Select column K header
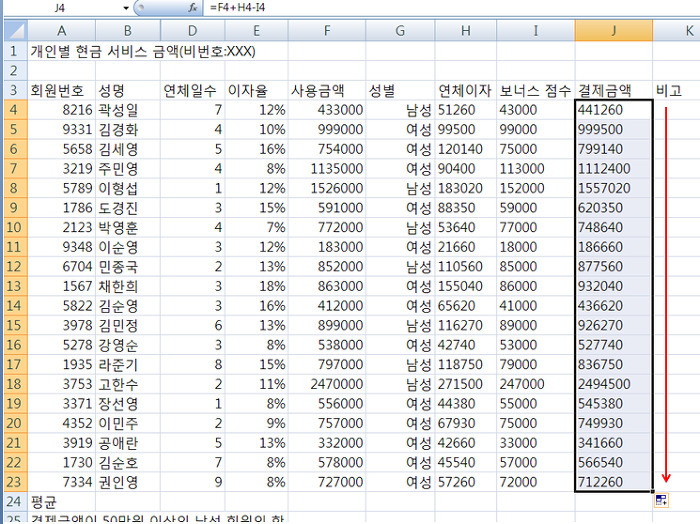This screenshot has width=700, height=524. tap(676, 31)
